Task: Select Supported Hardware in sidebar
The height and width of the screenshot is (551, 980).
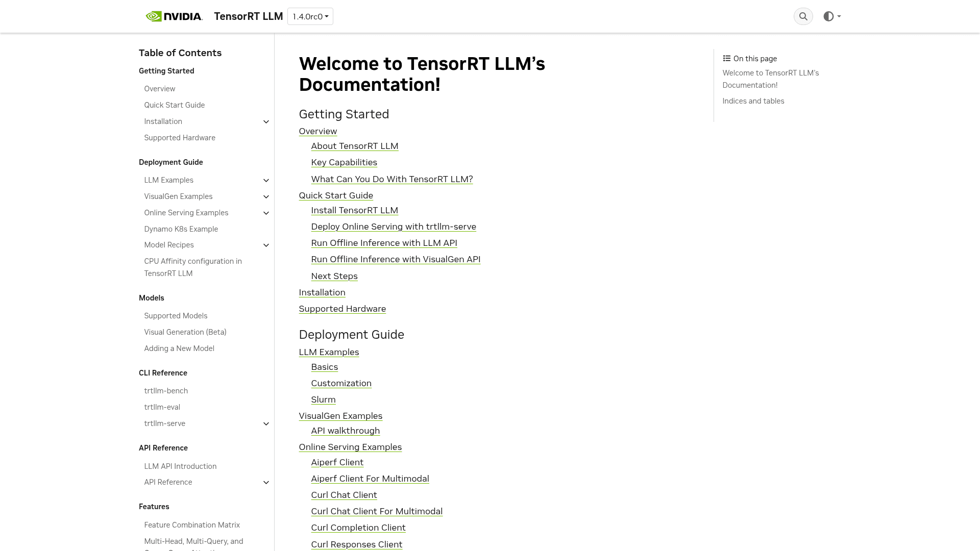Action: click(x=179, y=138)
